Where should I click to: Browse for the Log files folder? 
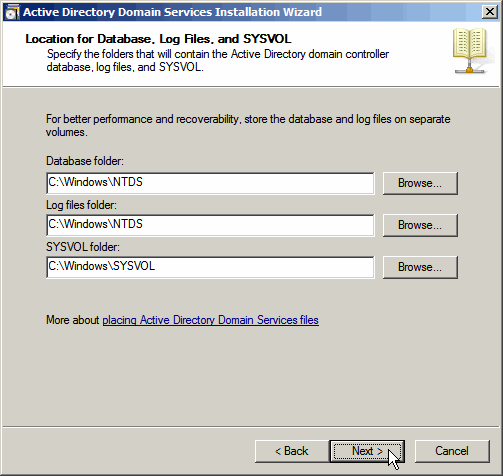click(420, 225)
